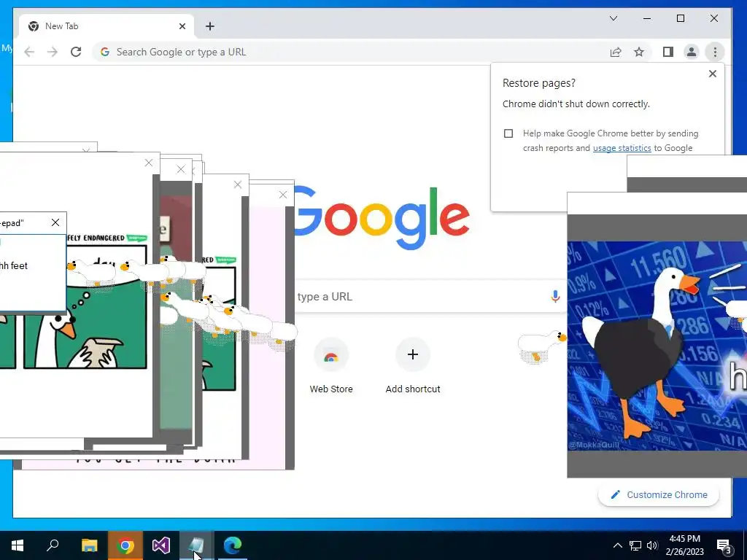Image resolution: width=747 pixels, height=560 pixels.
Task: Close the front goose comic window
Action: click(x=149, y=163)
